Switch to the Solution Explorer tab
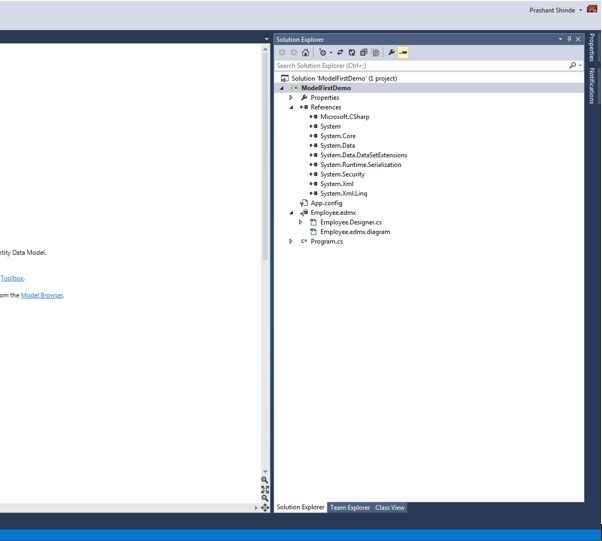 300,507
